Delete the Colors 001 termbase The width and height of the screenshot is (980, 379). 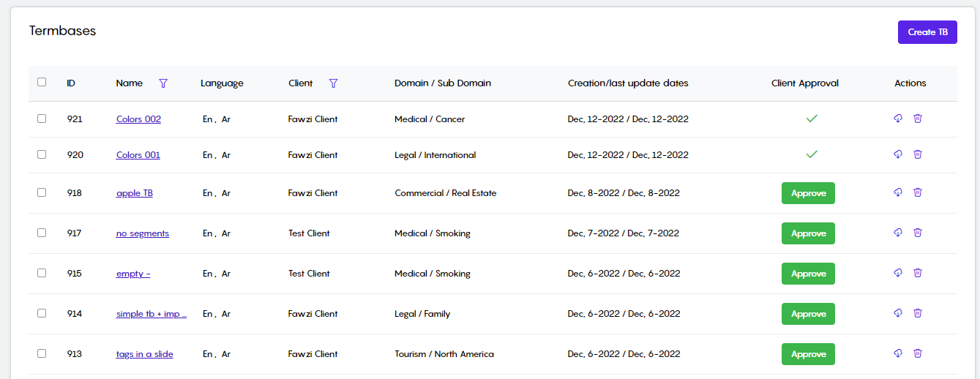tap(918, 154)
